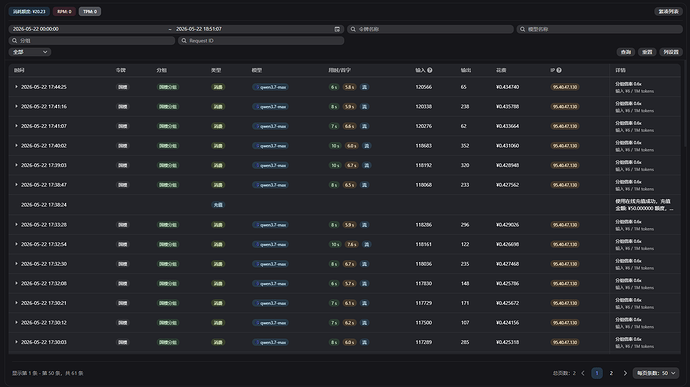
Task: Click the help icon next to IP column header
Action: click(559, 70)
